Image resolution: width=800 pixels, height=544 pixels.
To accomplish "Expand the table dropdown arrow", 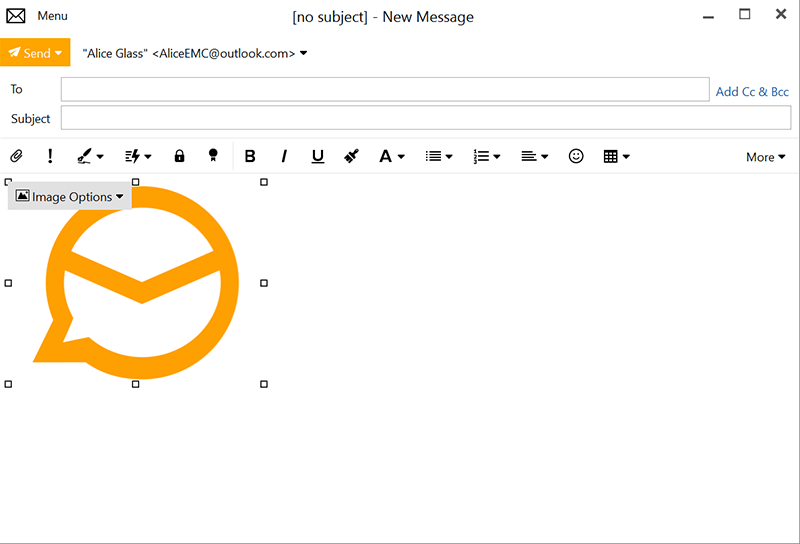I will pos(626,157).
